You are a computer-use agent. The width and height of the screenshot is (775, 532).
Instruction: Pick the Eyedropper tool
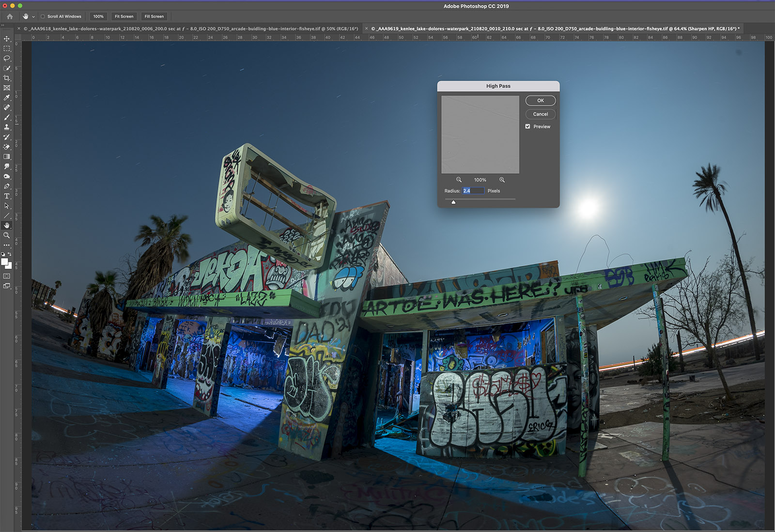click(x=7, y=98)
